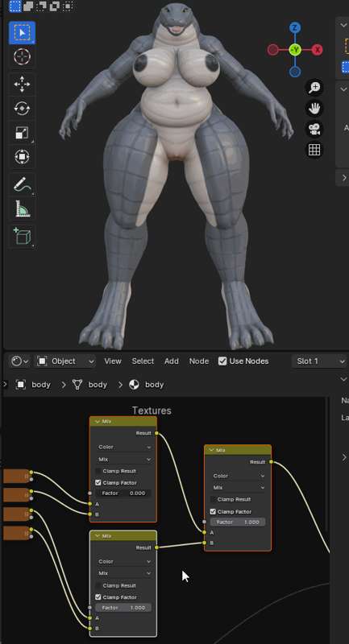Viewport: 349px width, 644px height.
Task: Click the red X axis gizmo
Action: click(317, 50)
